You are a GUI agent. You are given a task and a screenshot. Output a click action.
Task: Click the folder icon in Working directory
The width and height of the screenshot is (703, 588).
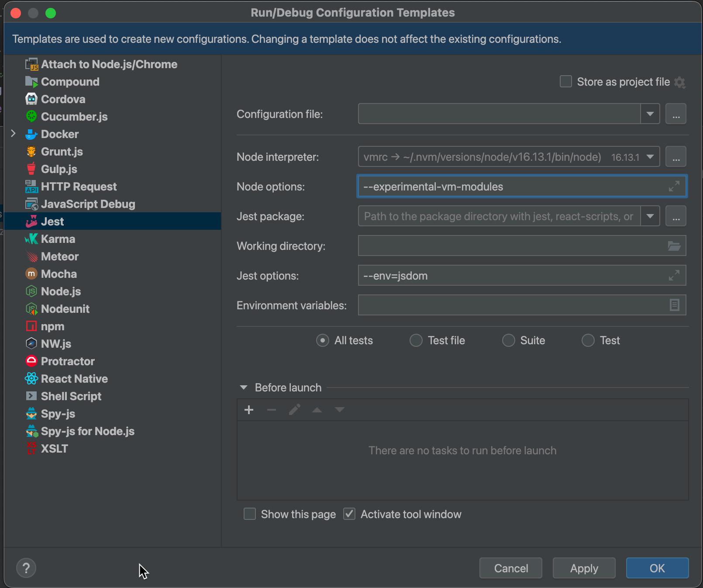point(674,246)
